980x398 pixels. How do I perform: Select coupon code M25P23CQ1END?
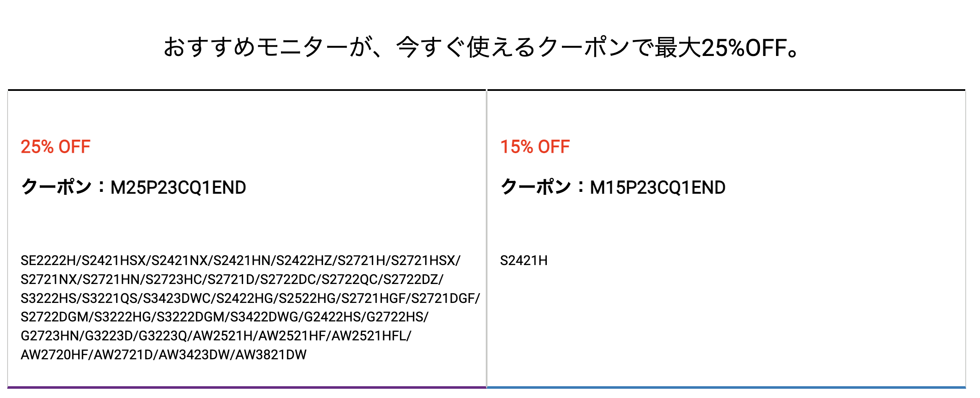tap(178, 188)
